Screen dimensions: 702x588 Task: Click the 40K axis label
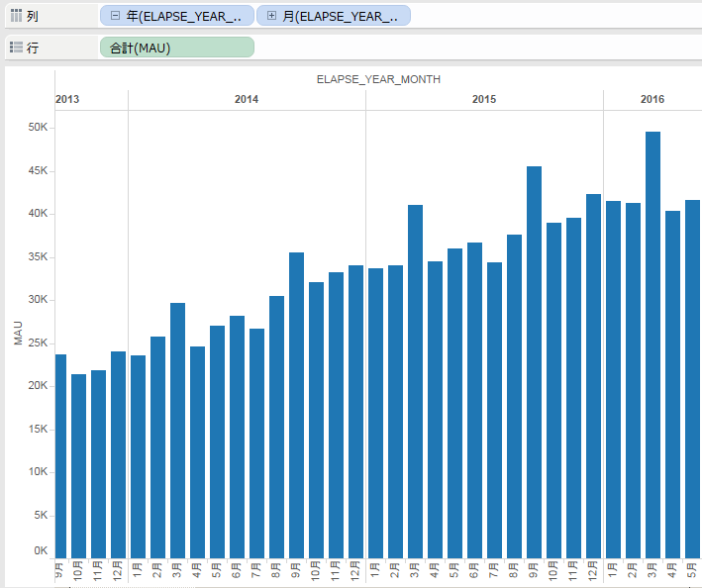38,214
